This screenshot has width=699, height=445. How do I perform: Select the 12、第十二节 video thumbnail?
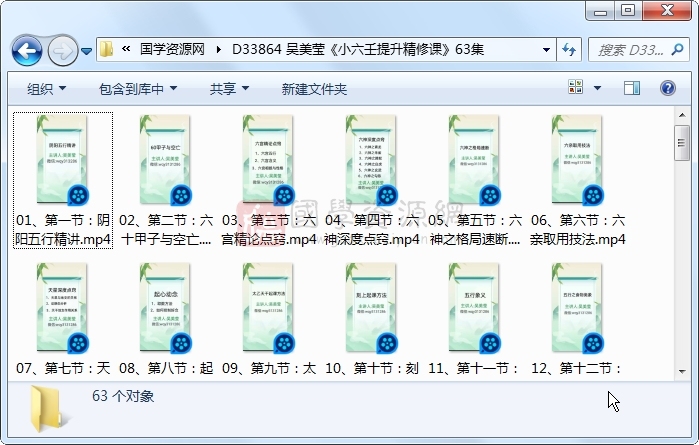pyautogui.click(x=577, y=308)
